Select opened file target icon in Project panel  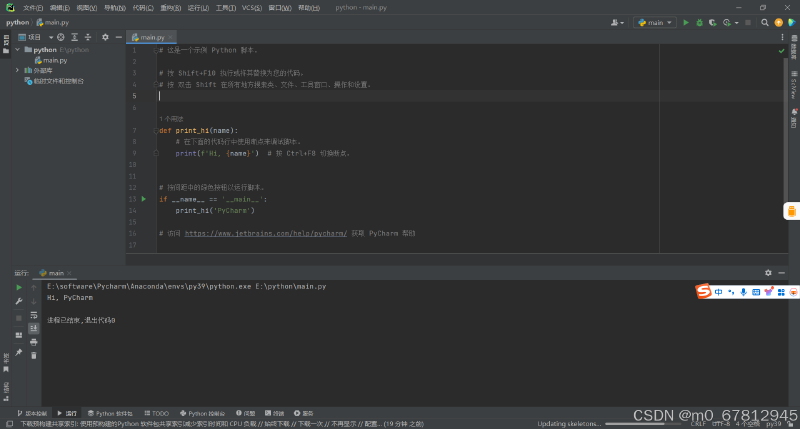click(61, 37)
